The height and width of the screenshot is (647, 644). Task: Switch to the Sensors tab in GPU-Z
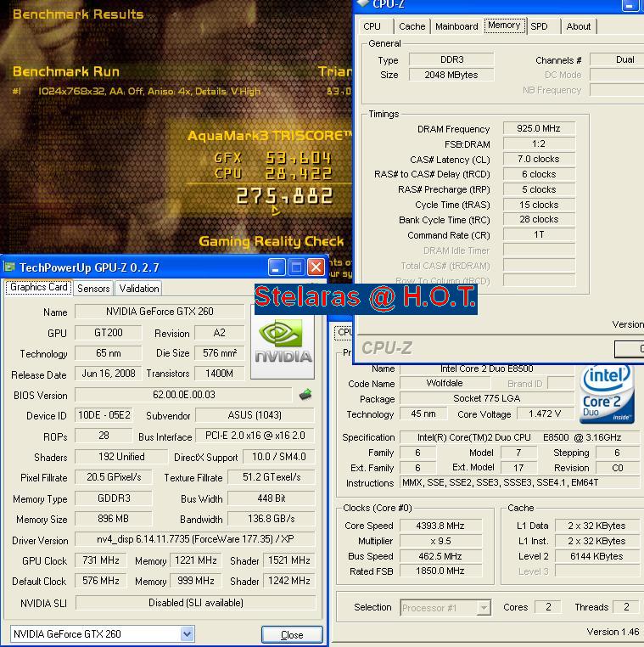[x=93, y=289]
